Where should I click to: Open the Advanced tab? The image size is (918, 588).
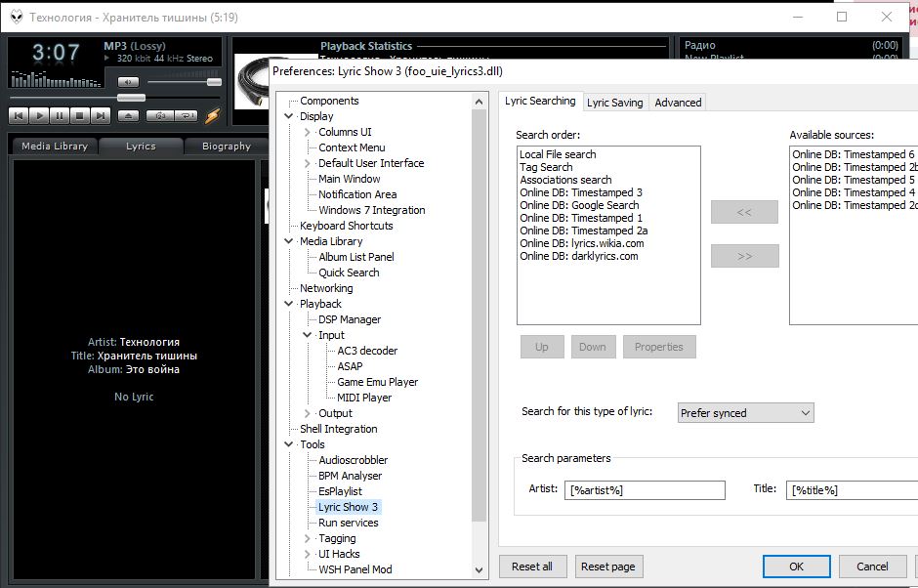point(678,103)
